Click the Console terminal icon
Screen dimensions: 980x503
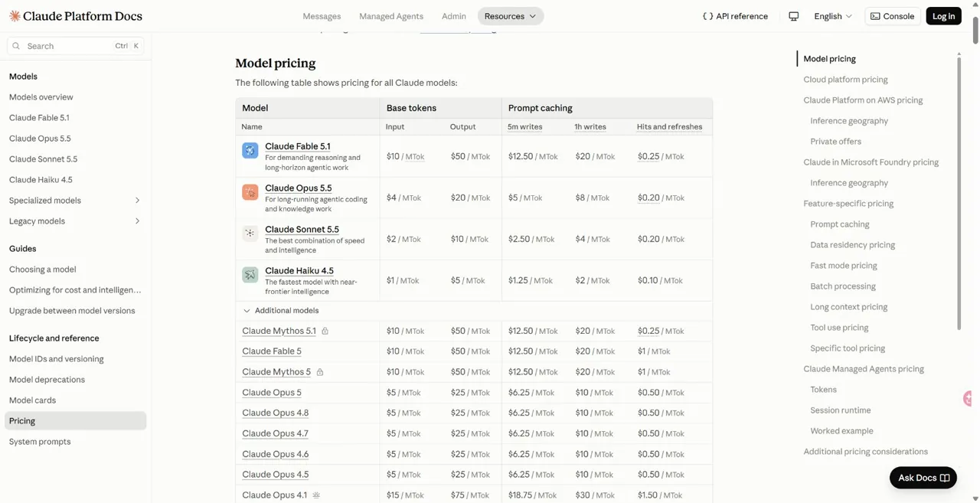click(x=875, y=16)
